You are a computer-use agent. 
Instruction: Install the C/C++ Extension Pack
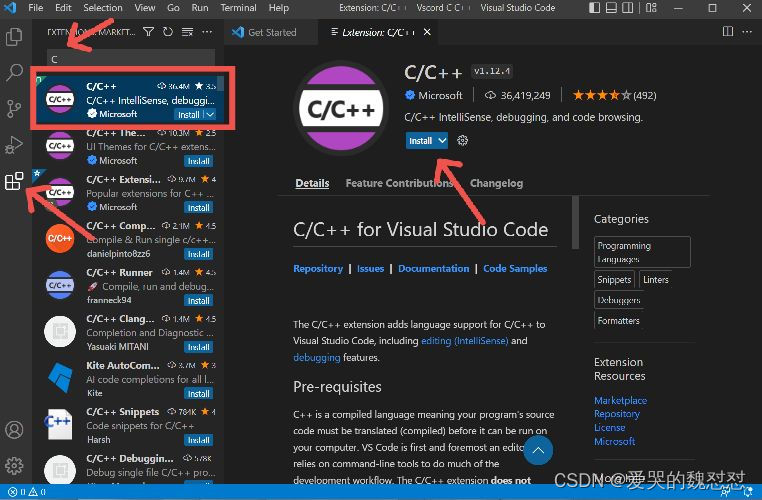pyautogui.click(x=199, y=208)
